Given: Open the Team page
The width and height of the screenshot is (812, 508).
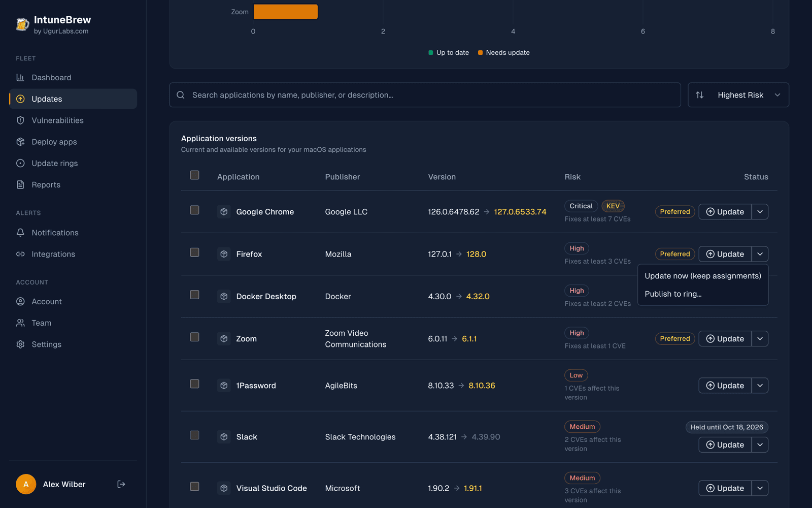Looking at the screenshot, I should point(73,323).
